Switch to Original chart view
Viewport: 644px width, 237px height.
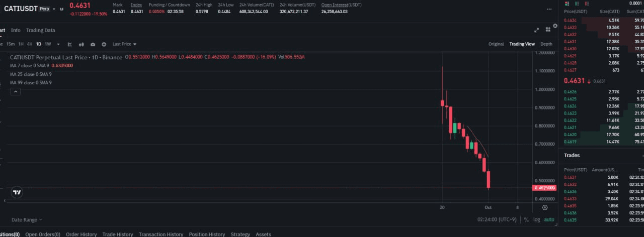[496, 44]
